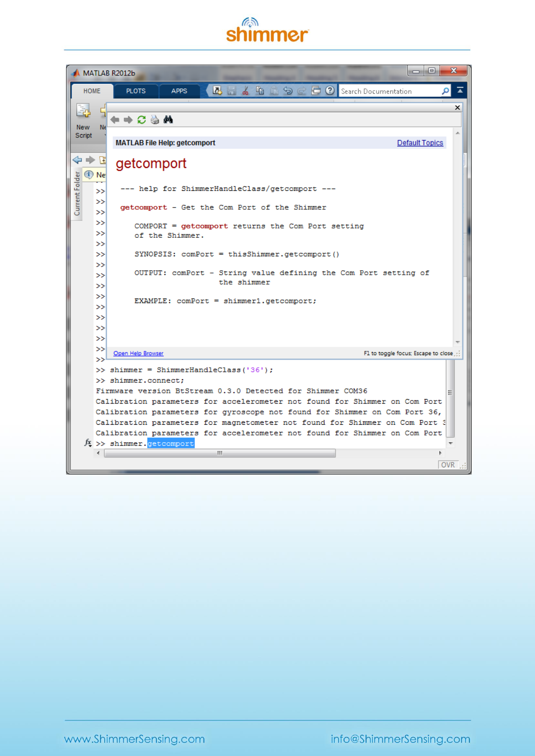The image size is (535, 756).
Task: Click the binoculars find icon
Action: (x=168, y=119)
